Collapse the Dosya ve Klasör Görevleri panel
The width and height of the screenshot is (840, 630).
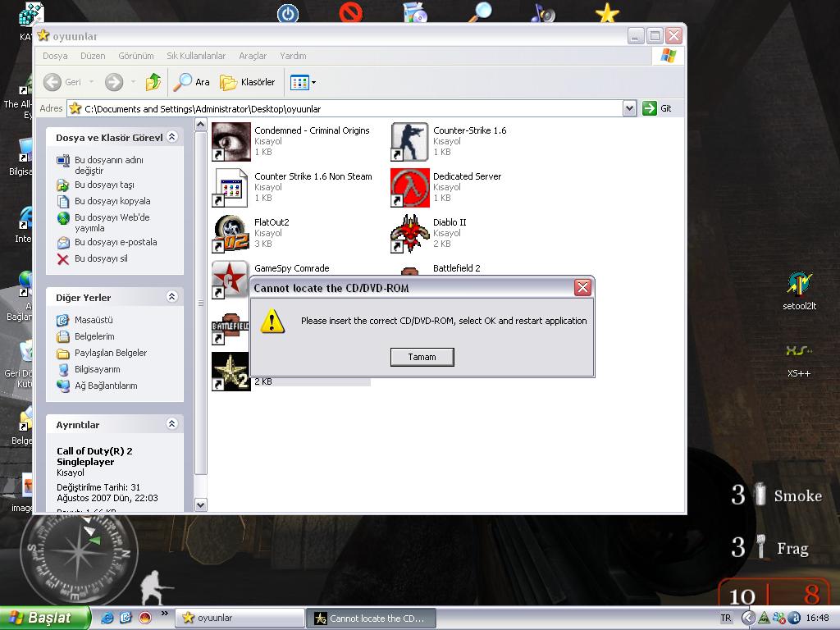171,137
